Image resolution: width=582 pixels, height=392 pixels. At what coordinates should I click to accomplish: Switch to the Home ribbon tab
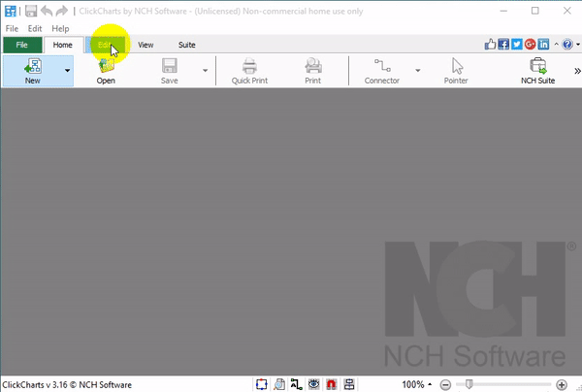(63, 45)
